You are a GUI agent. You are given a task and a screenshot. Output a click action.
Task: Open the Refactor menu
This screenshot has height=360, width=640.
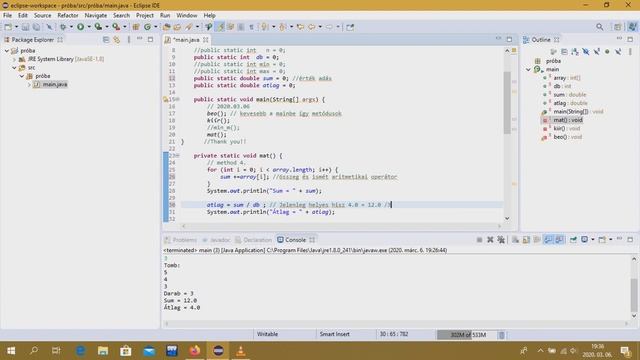[68, 15]
